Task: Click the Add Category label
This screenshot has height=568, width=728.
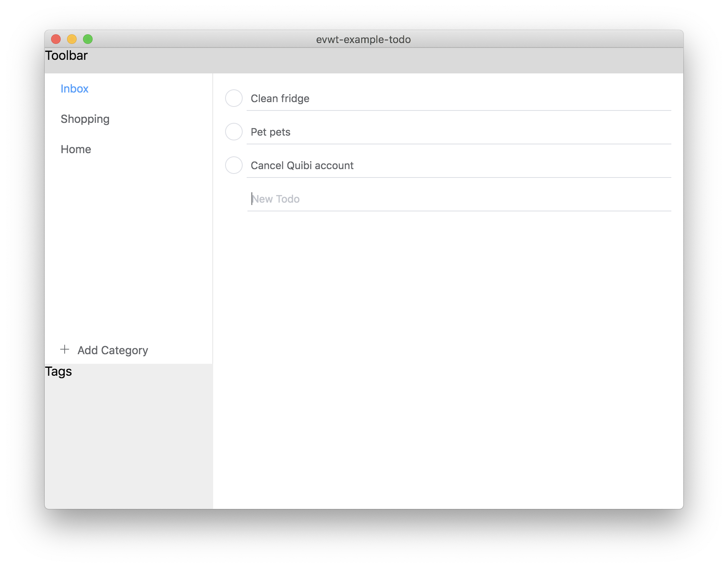Action: pos(113,350)
